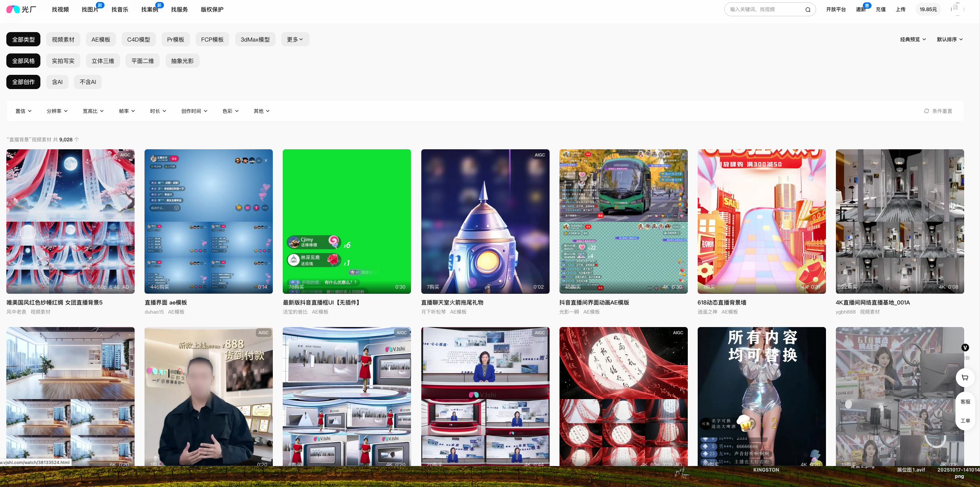Open the 工单 ticket widget

[965, 420]
